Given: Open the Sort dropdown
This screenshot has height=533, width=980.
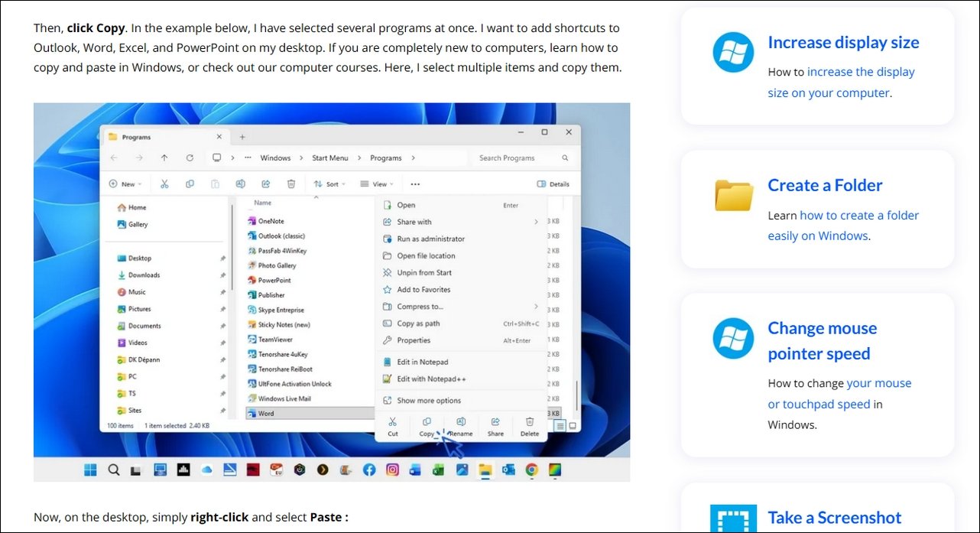Looking at the screenshot, I should 330,184.
